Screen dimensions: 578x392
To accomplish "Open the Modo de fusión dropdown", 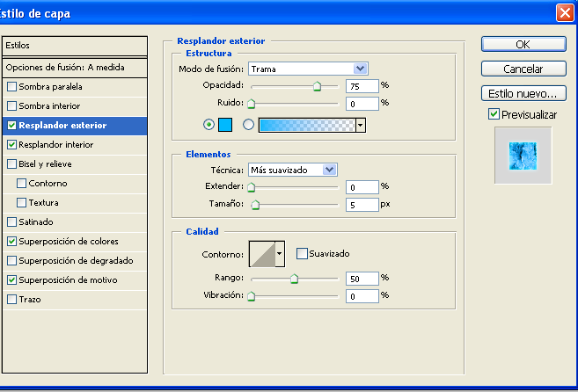I will point(308,69).
